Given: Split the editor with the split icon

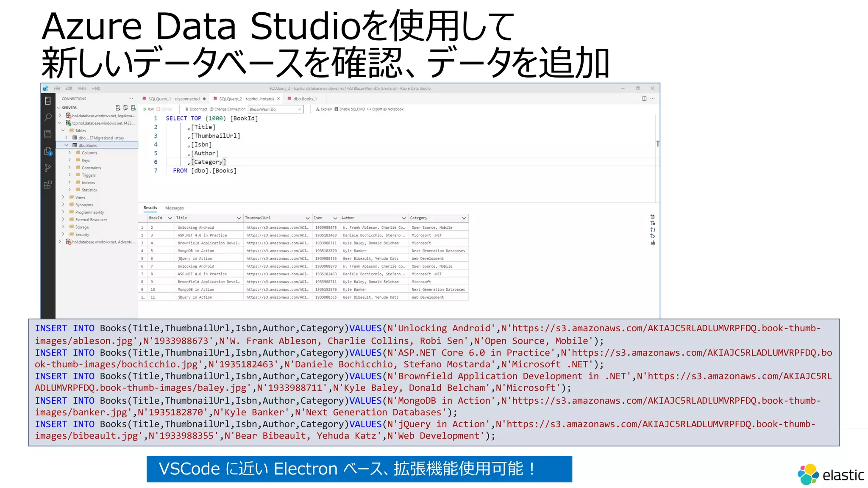Looking at the screenshot, I should (644, 99).
